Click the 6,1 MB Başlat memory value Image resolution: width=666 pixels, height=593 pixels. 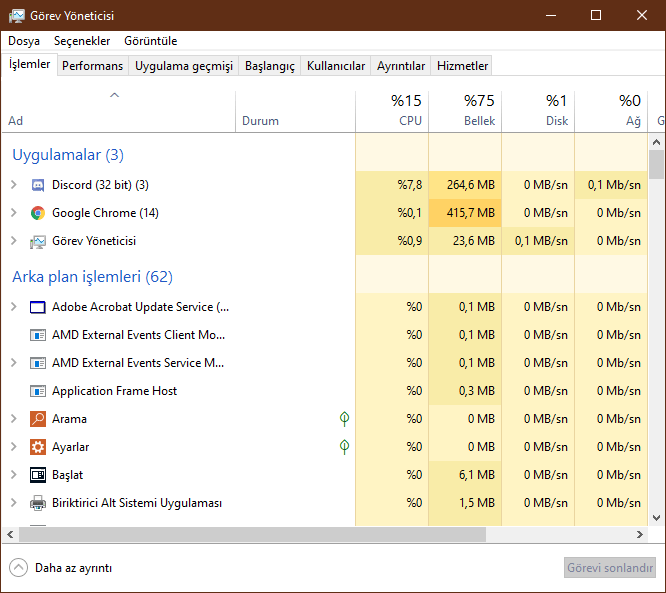click(x=477, y=475)
